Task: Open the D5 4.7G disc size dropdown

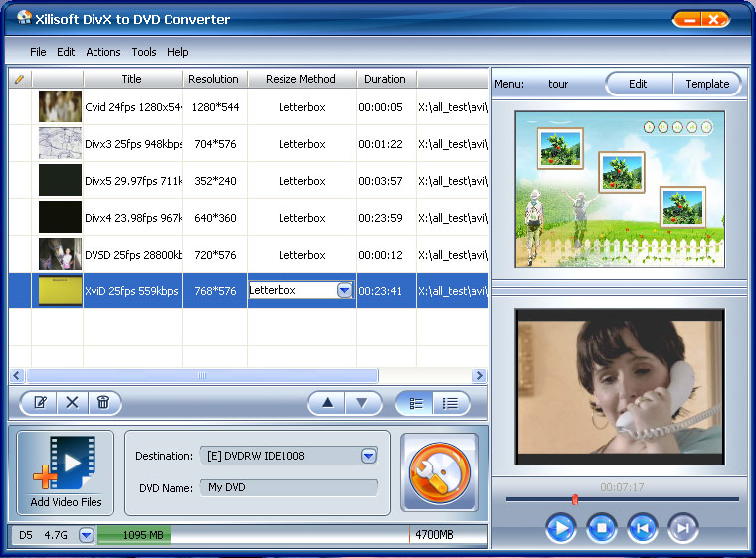Action: (87, 535)
